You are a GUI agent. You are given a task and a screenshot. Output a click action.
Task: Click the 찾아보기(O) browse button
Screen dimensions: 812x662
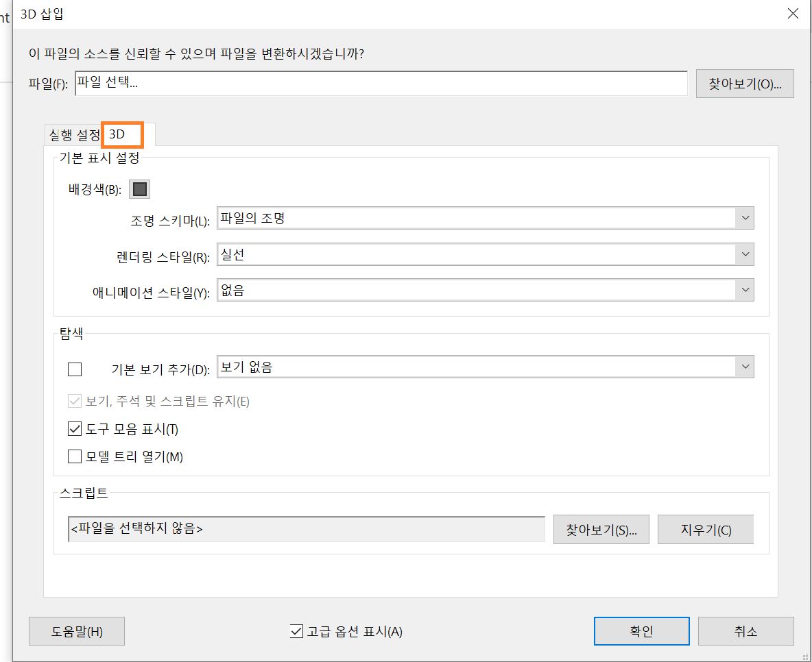(x=745, y=84)
